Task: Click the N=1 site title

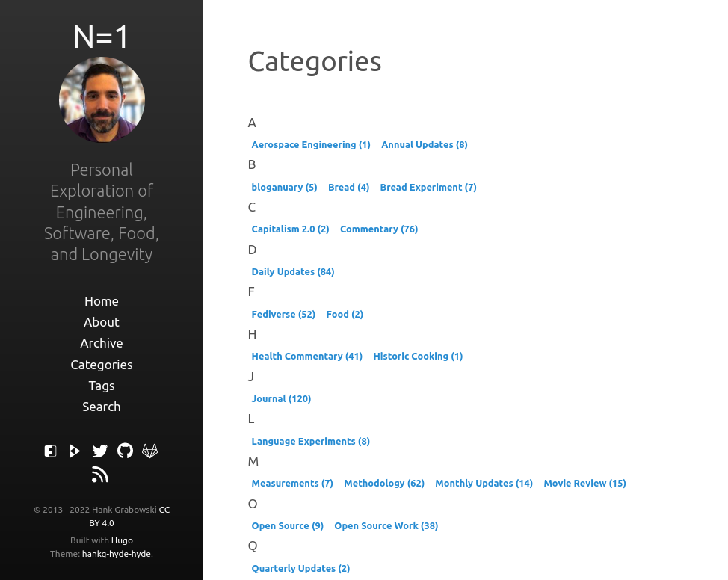Action: (102, 37)
